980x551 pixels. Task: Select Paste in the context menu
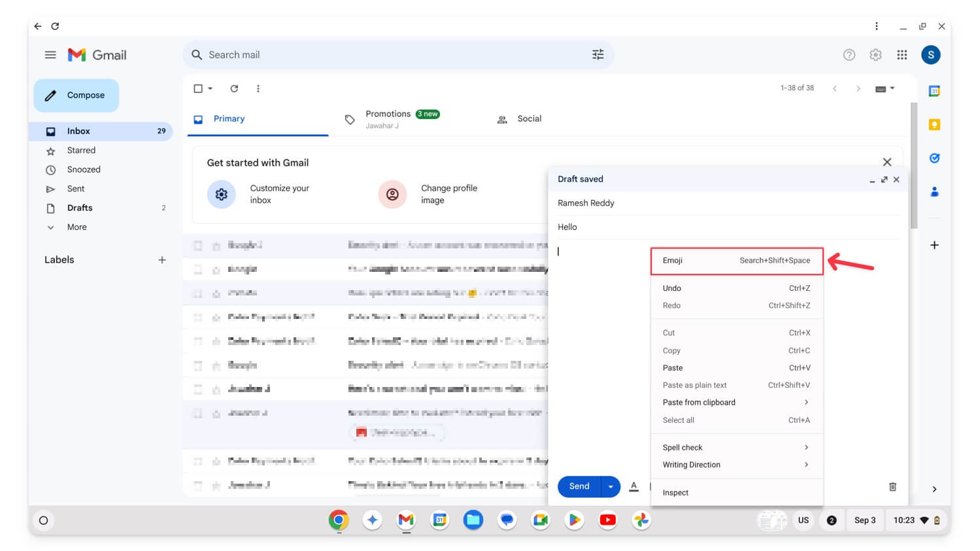click(737, 368)
